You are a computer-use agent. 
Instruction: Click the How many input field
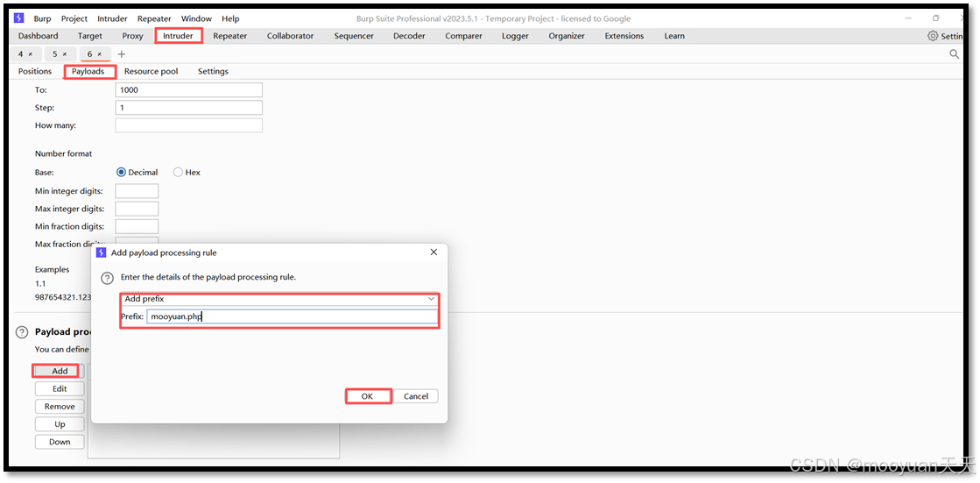[189, 125]
